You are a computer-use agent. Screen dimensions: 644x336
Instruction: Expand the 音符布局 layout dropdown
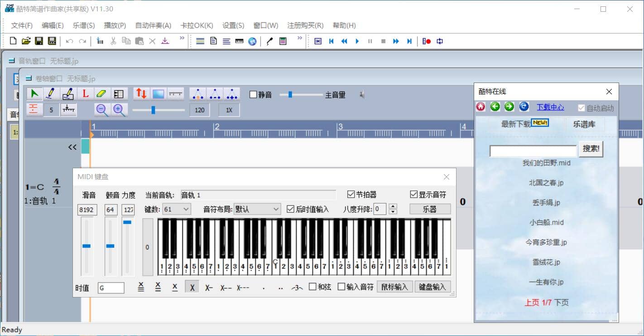tap(276, 209)
